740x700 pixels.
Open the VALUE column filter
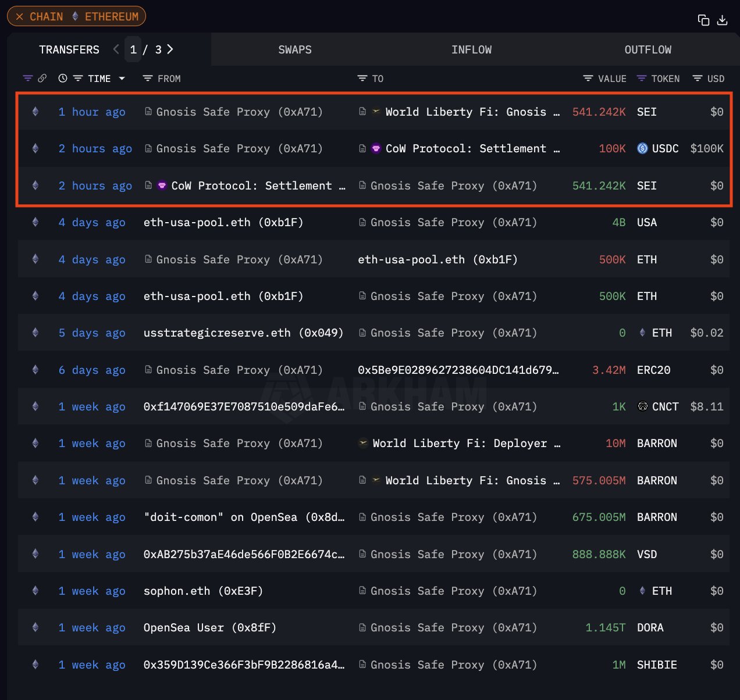pos(588,78)
